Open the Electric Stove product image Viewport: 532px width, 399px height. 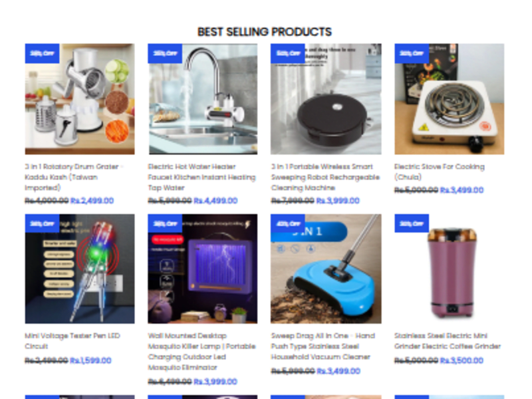pos(450,98)
